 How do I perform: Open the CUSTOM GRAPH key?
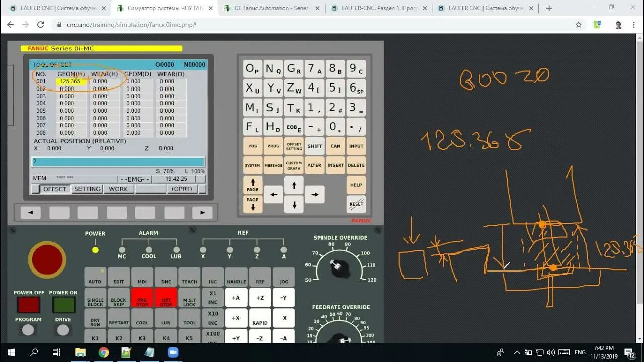(294, 165)
